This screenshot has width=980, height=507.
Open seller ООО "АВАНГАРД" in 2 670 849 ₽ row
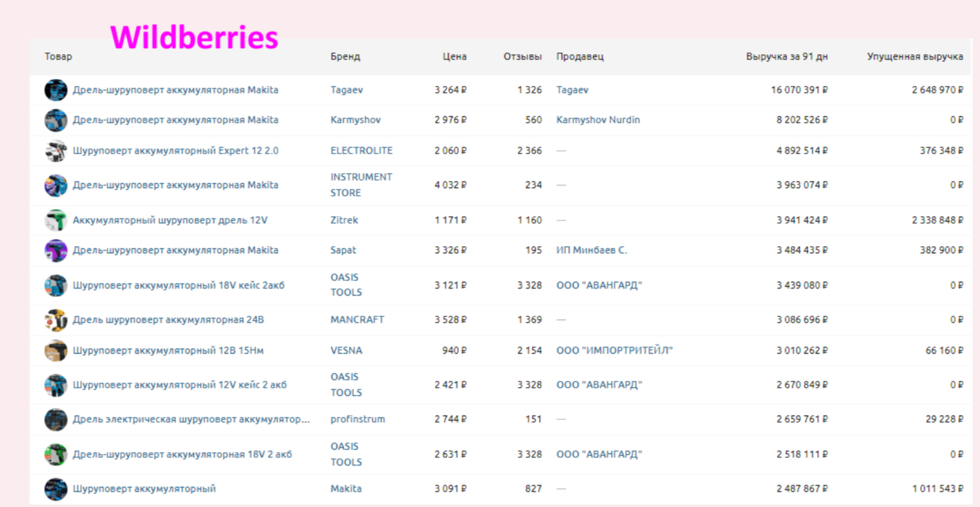pos(599,385)
